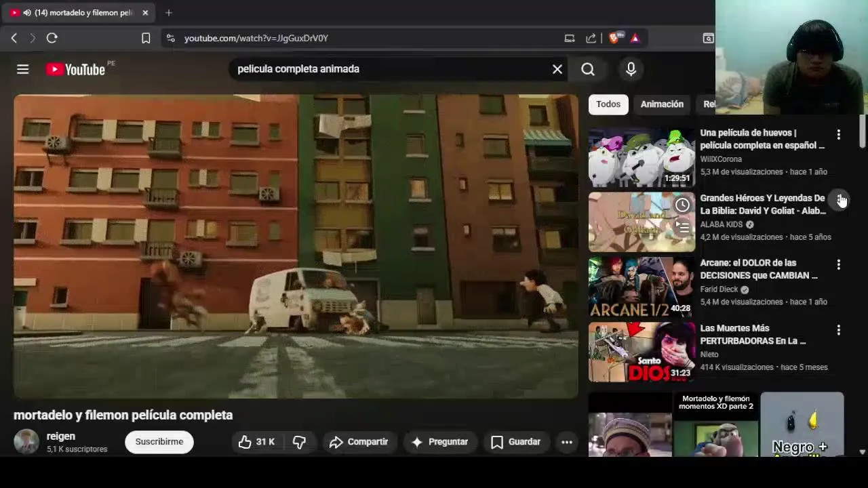Click the Suscribirme button
Screen dimensions: 868x488
[x=159, y=442]
